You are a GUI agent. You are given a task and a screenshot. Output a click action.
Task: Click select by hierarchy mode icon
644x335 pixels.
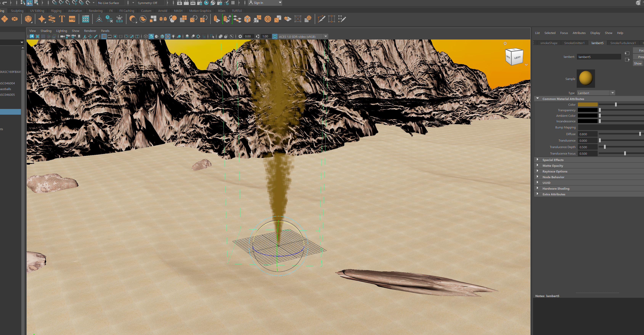23,3
